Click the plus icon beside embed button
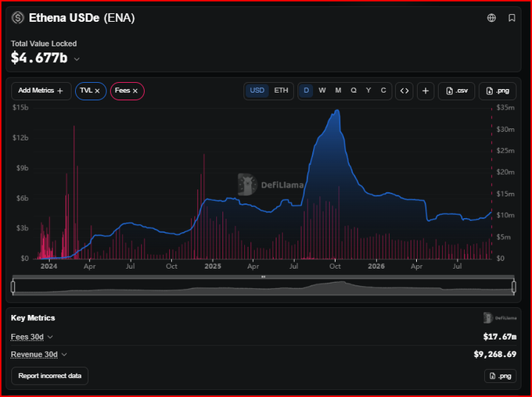 click(x=426, y=91)
